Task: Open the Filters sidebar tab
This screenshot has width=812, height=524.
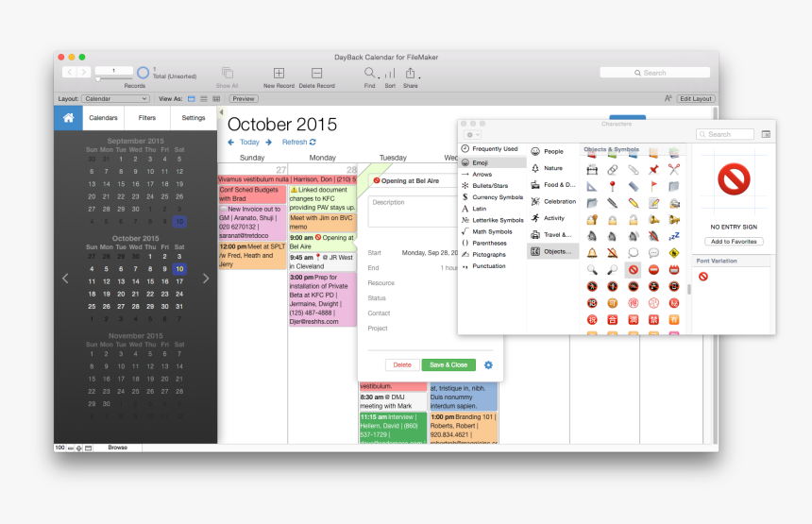Action: 147,118
